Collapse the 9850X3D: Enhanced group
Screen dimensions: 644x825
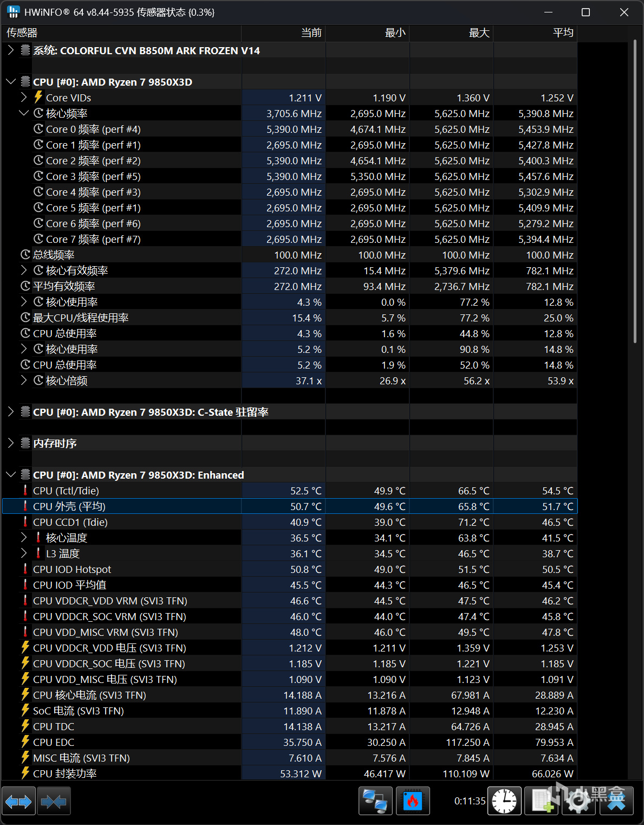tap(11, 475)
